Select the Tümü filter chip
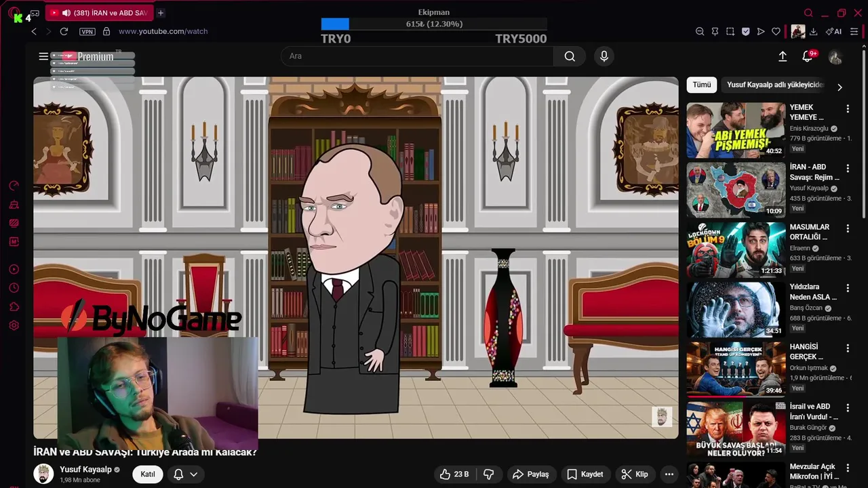868x488 pixels. 702,85
